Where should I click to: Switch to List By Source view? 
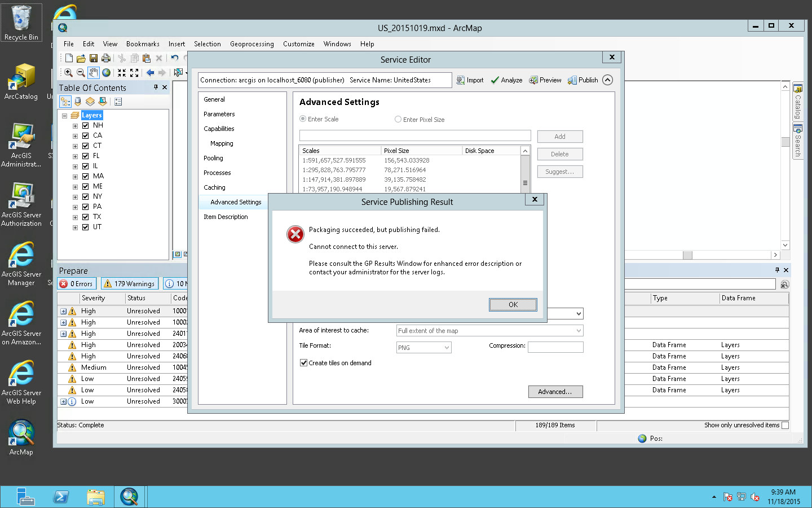point(78,102)
